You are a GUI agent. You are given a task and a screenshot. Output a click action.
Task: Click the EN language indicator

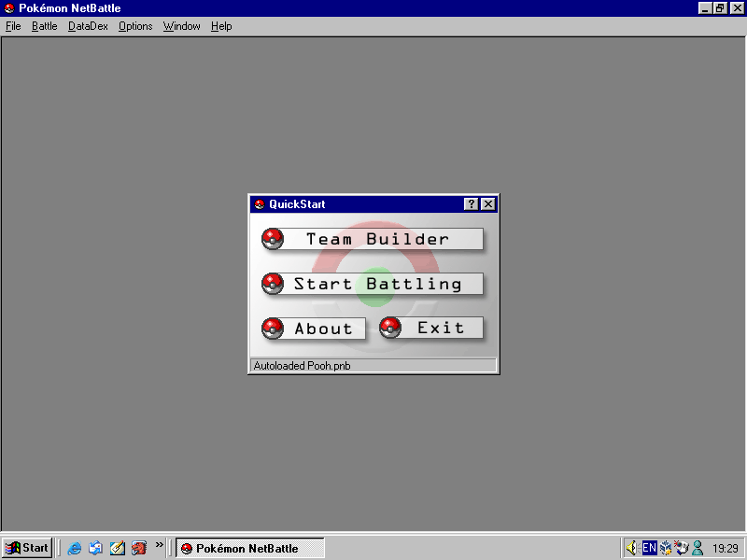click(x=649, y=548)
